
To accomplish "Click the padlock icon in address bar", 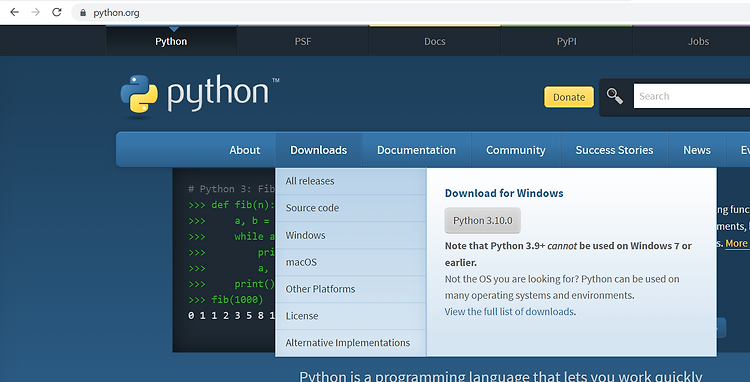I will [83, 13].
